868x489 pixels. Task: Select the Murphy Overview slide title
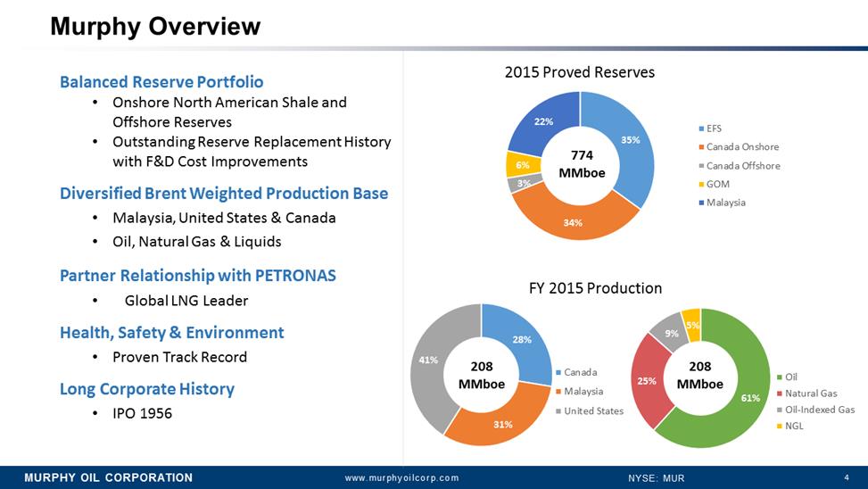point(155,27)
